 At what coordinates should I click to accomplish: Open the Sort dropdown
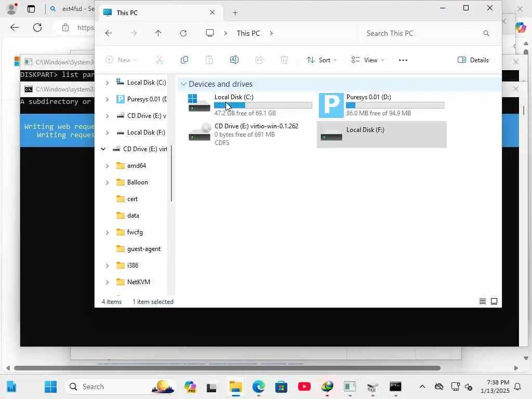[x=322, y=60]
